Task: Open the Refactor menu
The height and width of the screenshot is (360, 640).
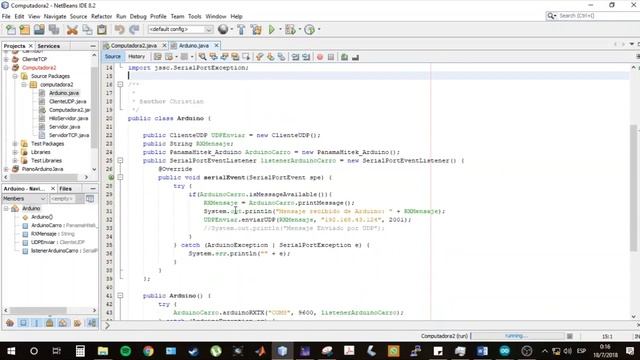Action: click(x=101, y=16)
